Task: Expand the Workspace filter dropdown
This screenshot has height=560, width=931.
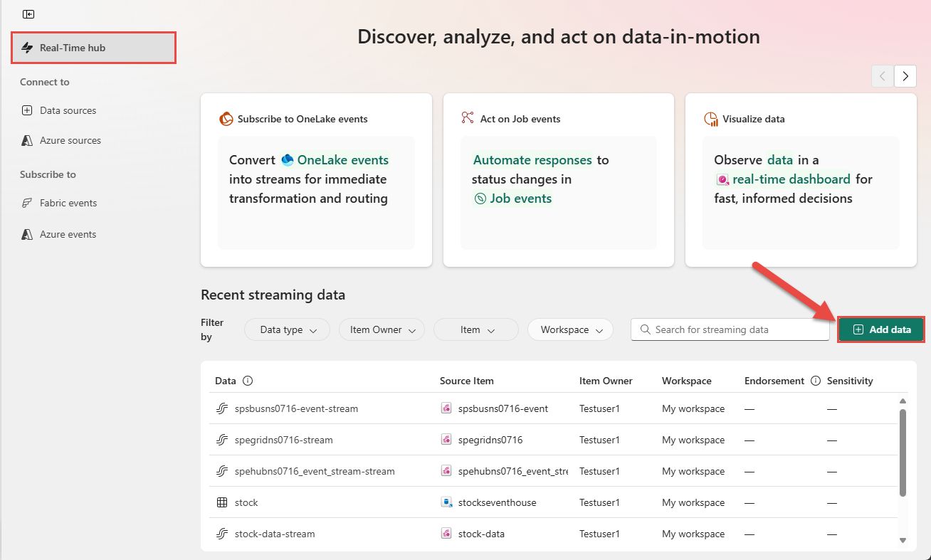Action: pyautogui.click(x=570, y=329)
